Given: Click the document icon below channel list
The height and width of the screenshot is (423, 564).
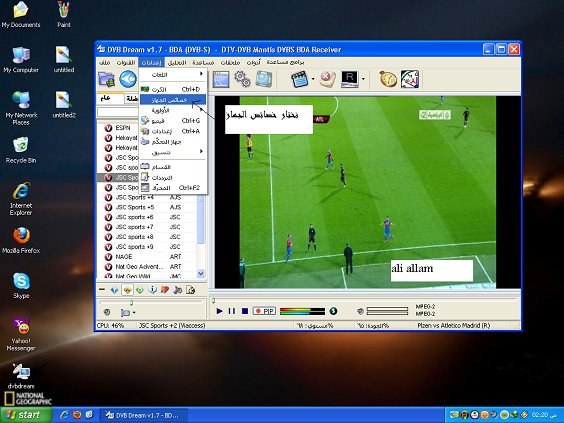Looking at the screenshot, I should point(190,290).
